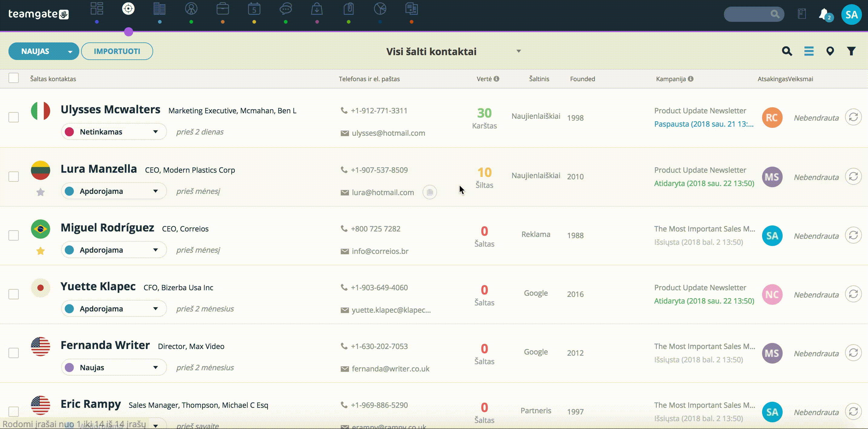Open the dashboard grid icon in top navigation

point(97,9)
